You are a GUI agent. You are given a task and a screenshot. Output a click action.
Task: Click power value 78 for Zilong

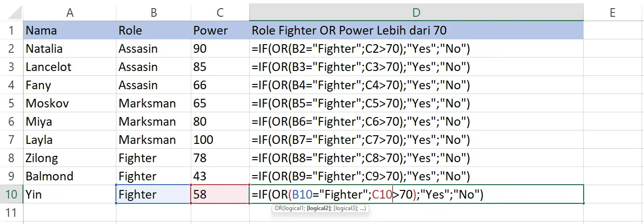[220, 158]
